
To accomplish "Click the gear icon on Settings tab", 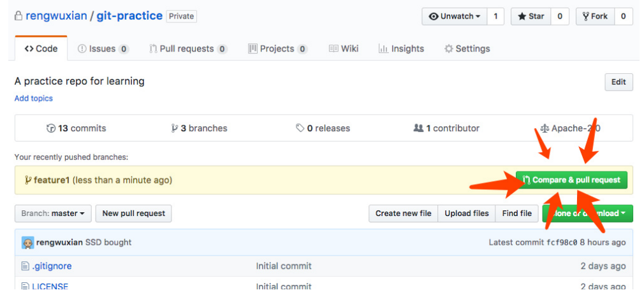I will tap(449, 49).
